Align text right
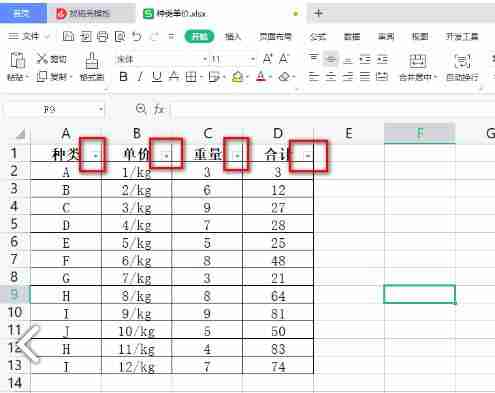This screenshot has width=495, height=393. point(348,77)
